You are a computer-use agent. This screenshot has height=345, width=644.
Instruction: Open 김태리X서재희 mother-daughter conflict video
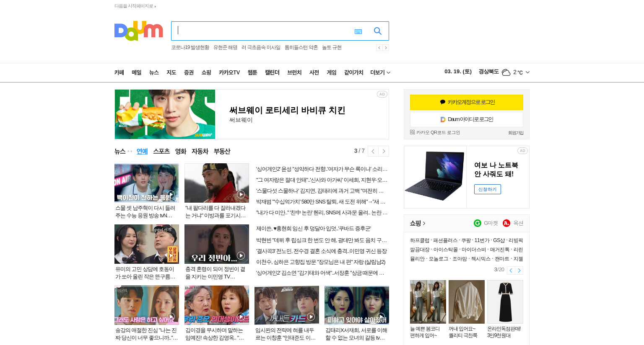pos(356,305)
